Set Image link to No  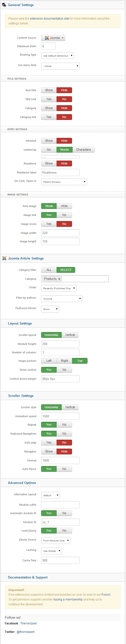[64, 215]
